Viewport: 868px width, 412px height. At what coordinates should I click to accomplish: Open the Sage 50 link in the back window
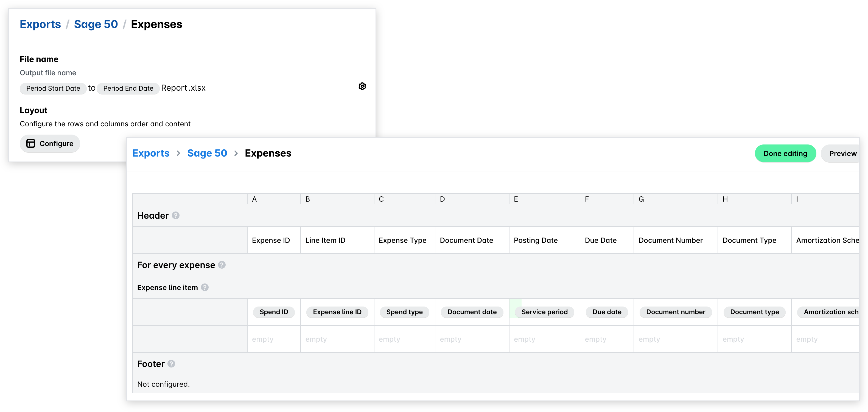click(x=96, y=24)
